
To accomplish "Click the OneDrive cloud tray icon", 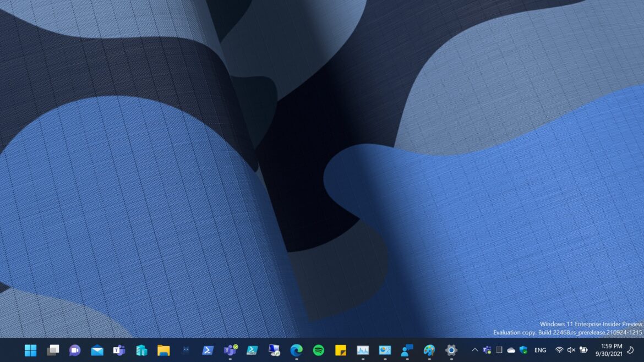I will coord(511,350).
